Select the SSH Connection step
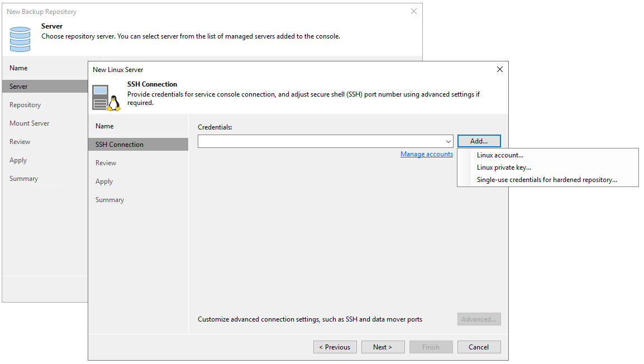The image size is (644, 364). tap(119, 144)
